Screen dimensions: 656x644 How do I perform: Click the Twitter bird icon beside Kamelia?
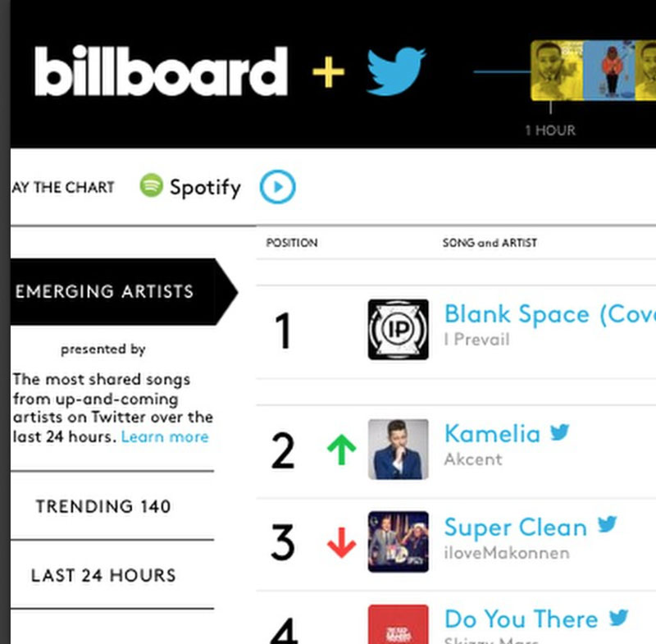coord(560,432)
